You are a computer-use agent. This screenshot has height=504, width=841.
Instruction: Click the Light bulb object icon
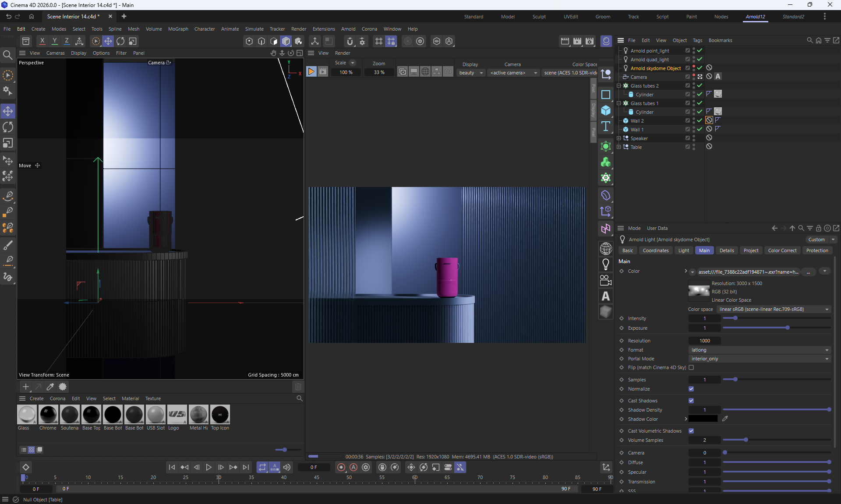[x=606, y=264]
